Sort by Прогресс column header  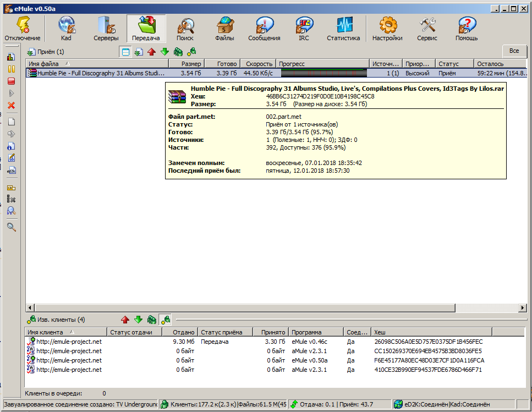322,64
